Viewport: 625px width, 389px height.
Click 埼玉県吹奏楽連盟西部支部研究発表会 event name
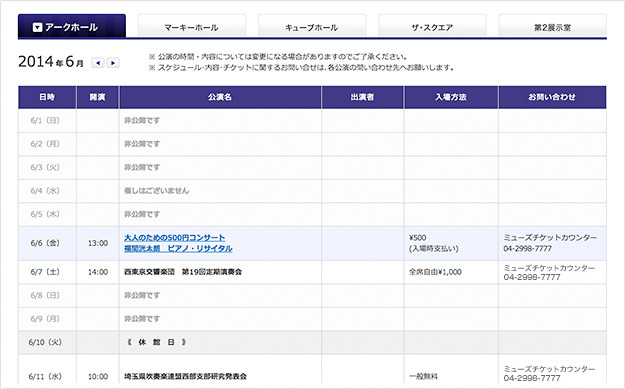(x=185, y=376)
